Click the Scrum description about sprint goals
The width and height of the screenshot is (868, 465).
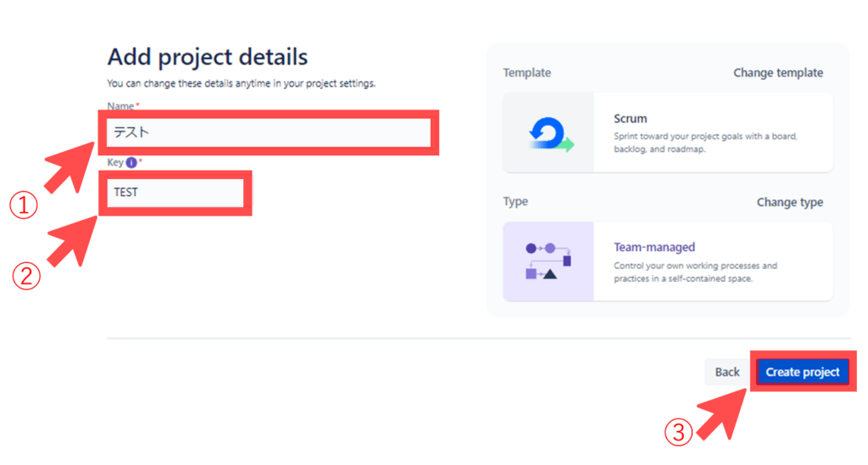704,143
